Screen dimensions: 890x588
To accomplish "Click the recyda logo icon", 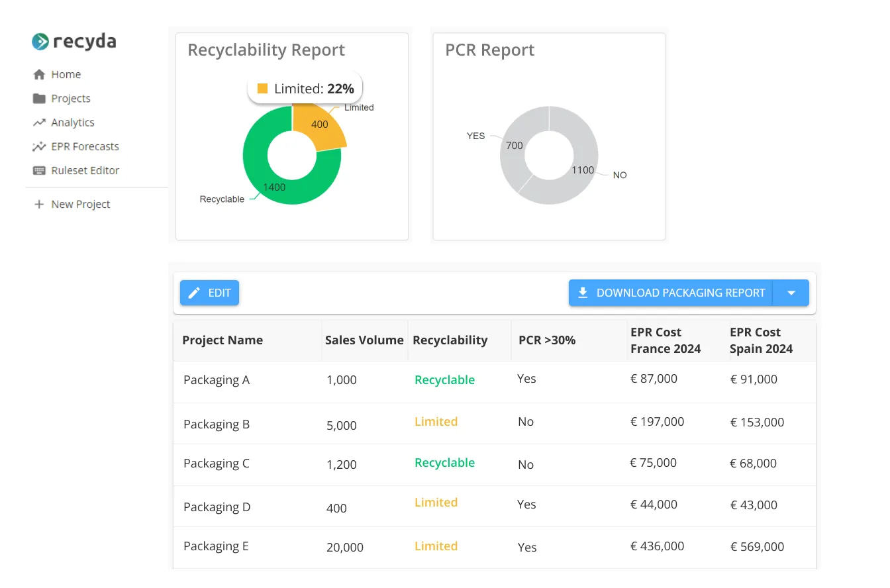I will coord(40,42).
